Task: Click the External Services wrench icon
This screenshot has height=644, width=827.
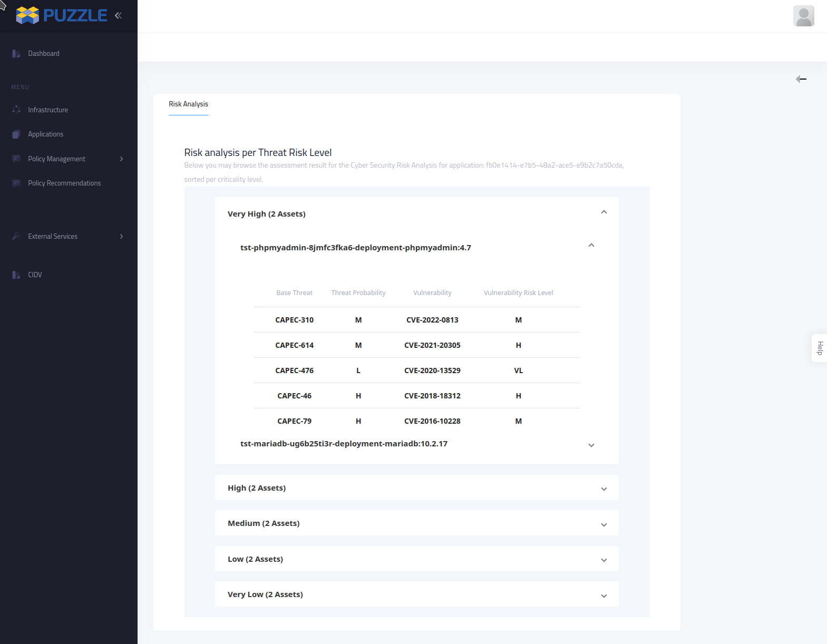Action: 16,236
